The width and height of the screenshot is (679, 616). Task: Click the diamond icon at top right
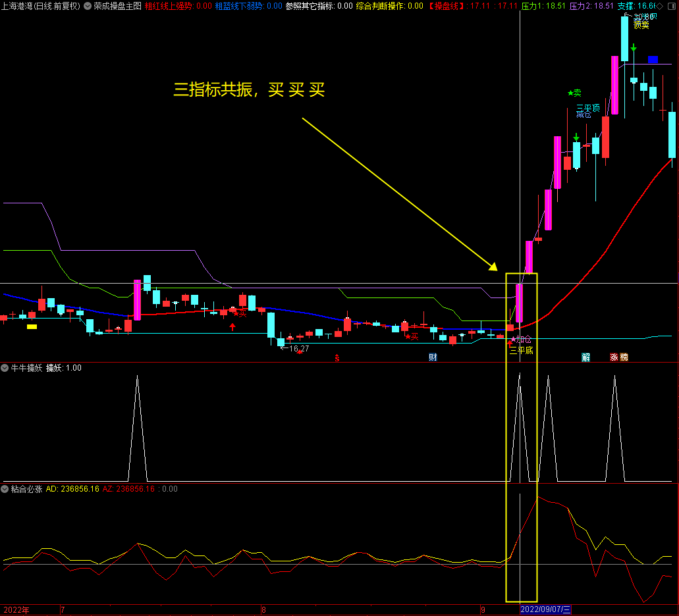pos(659,6)
